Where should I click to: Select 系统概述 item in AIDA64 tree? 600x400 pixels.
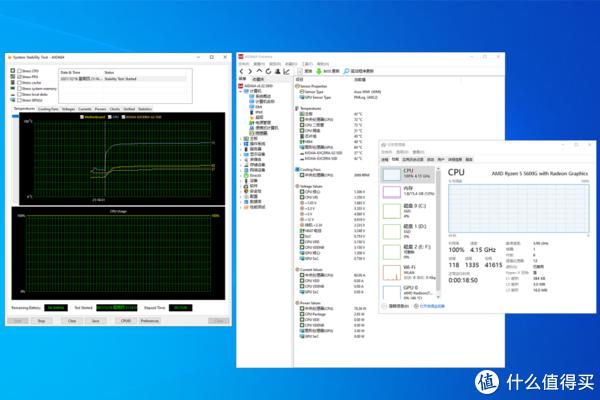[260, 96]
